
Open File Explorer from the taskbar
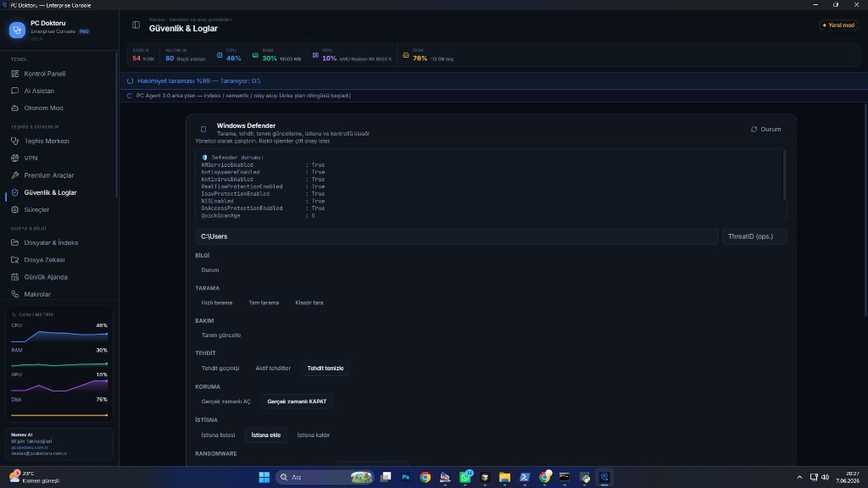pos(505,477)
